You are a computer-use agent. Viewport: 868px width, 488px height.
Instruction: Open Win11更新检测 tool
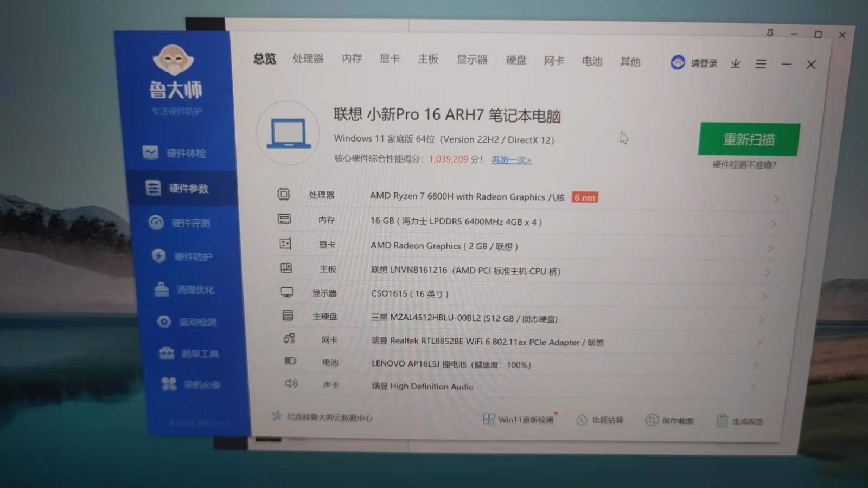tap(519, 419)
